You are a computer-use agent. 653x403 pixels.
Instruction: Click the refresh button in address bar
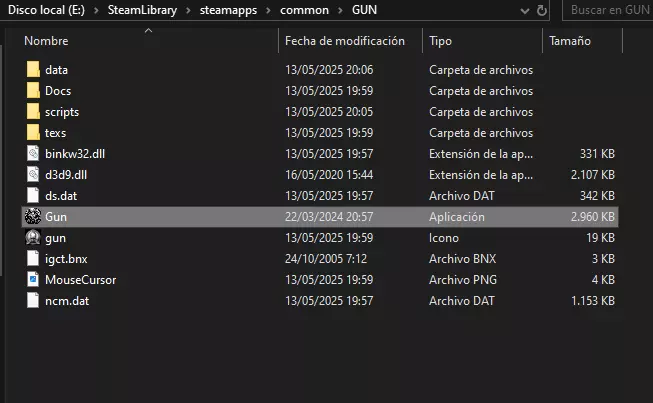coord(543,11)
